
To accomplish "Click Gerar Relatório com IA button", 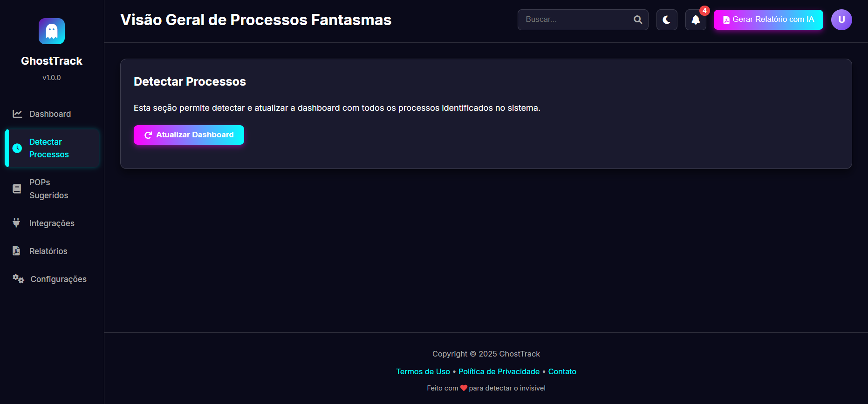I will coord(768,20).
